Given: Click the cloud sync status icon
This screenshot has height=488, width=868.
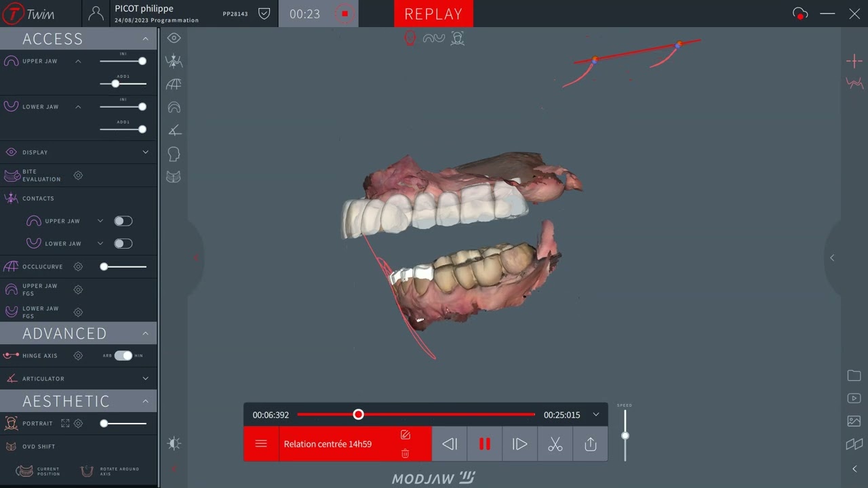Looking at the screenshot, I should click(800, 14).
